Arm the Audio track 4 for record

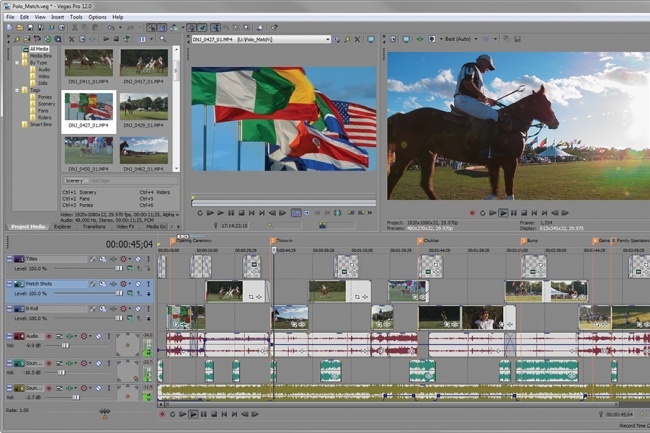pos(49,336)
